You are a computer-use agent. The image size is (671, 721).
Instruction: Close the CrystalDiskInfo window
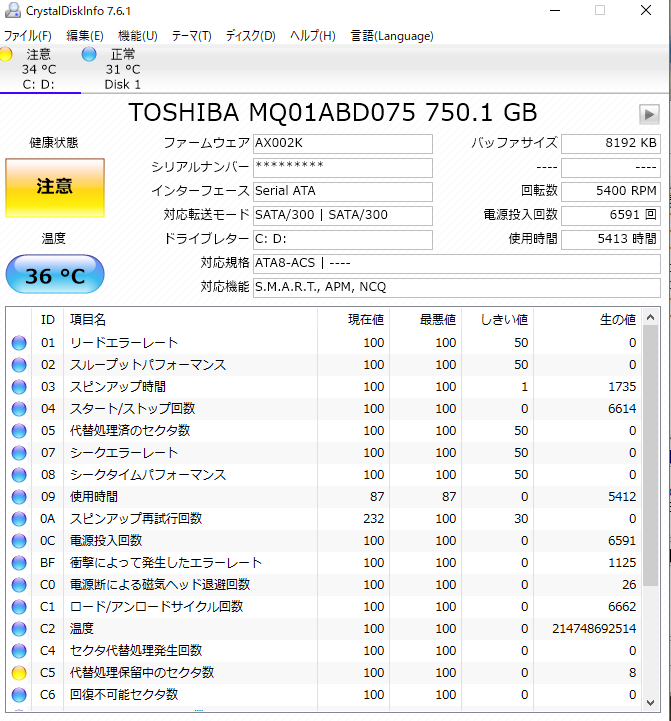coord(646,10)
